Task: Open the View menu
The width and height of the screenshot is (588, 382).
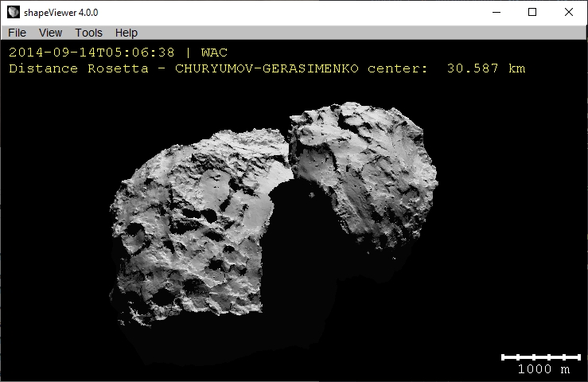Action: 50,33
